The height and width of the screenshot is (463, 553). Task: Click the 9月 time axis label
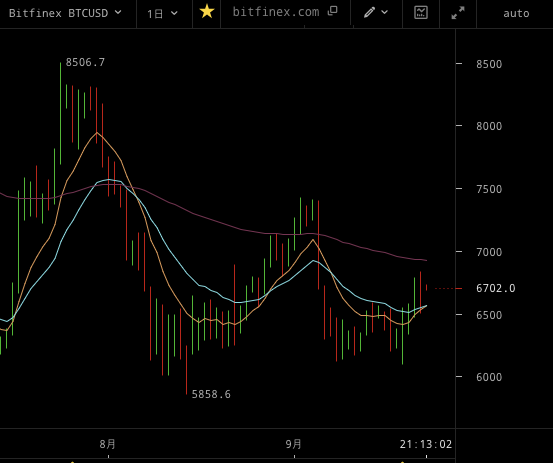pyautogui.click(x=293, y=444)
